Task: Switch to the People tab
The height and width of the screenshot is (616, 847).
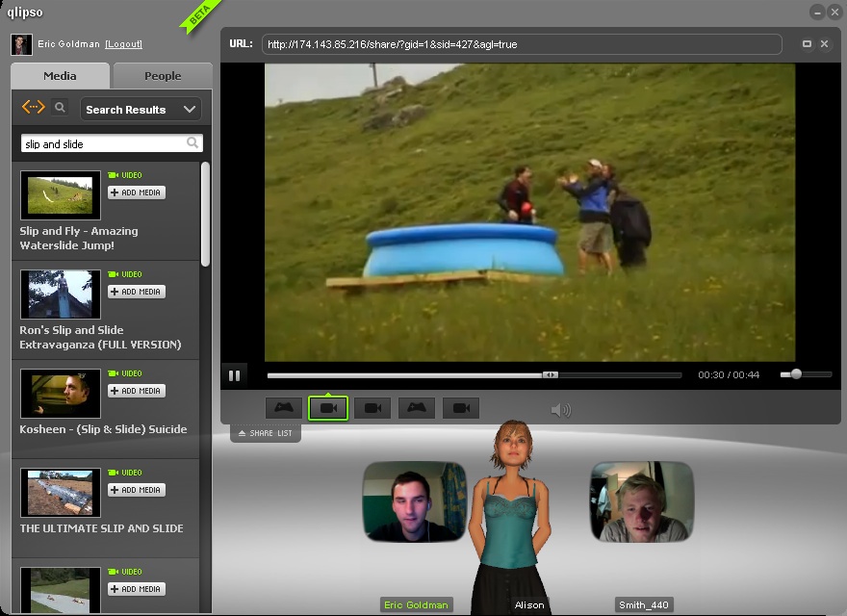Action: coord(163,76)
